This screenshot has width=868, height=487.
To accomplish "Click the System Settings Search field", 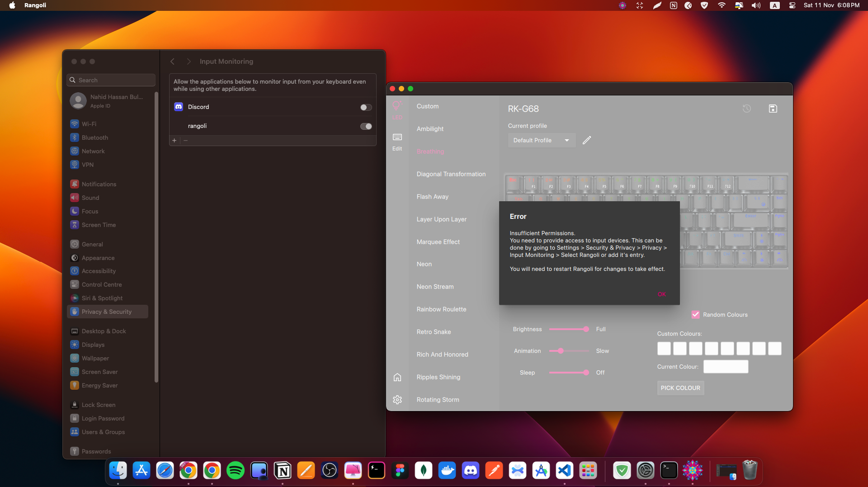I will coord(111,80).
